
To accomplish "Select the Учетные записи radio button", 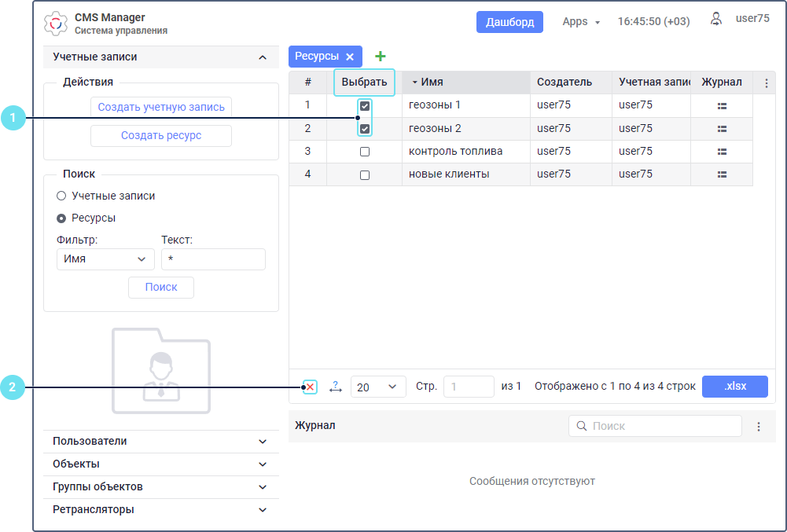I will point(61,196).
